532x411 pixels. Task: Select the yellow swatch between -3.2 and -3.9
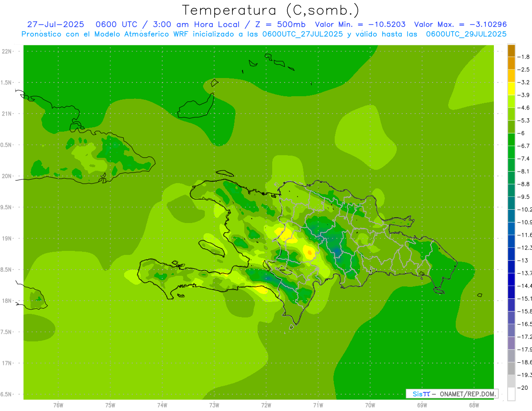point(511,89)
